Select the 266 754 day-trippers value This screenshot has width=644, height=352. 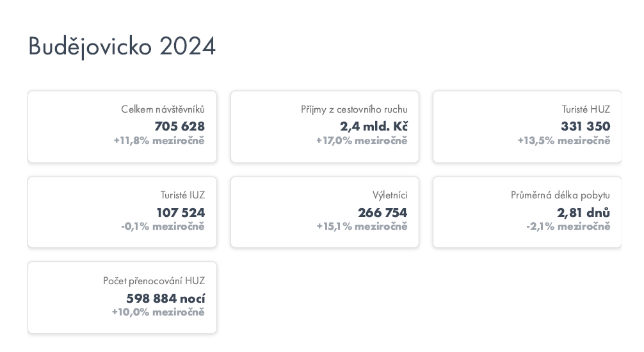[x=382, y=212]
